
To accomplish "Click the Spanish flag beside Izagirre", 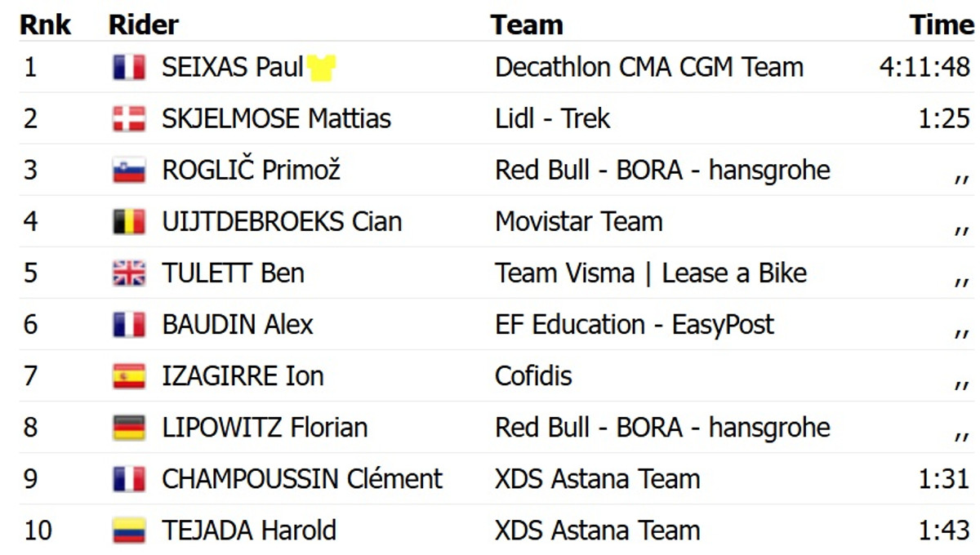I will coord(129,376).
